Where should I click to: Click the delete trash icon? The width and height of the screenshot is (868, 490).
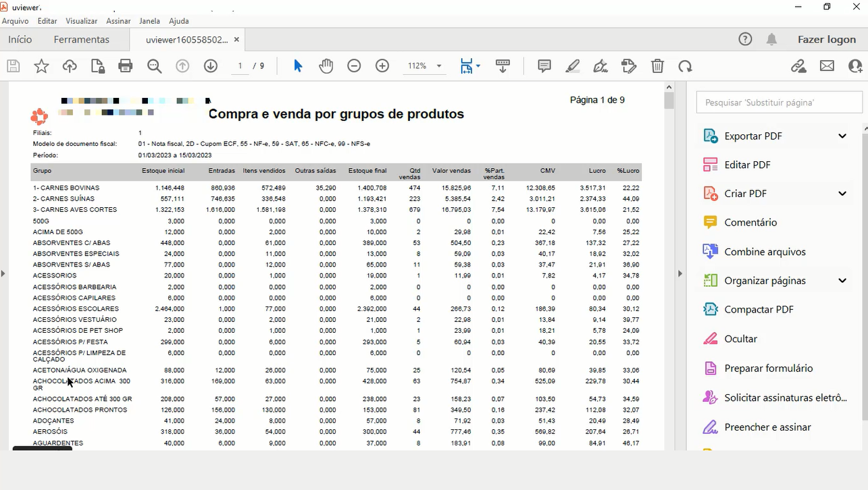(x=657, y=66)
